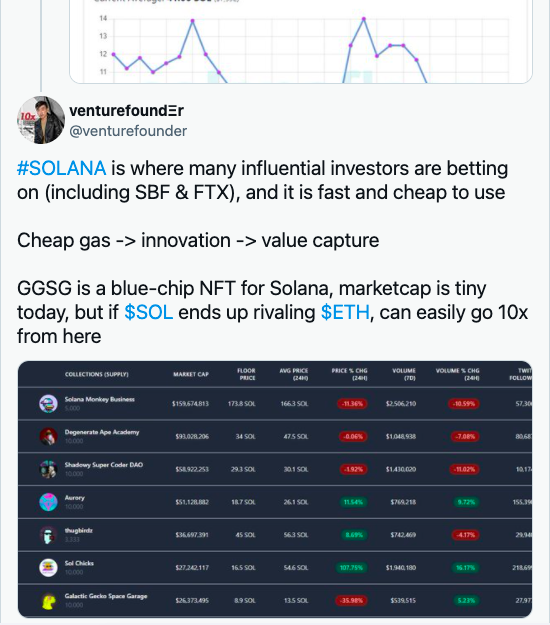Screen dimensions: 550x625
Task: Click the Aurory collection icon
Action: tap(48, 502)
